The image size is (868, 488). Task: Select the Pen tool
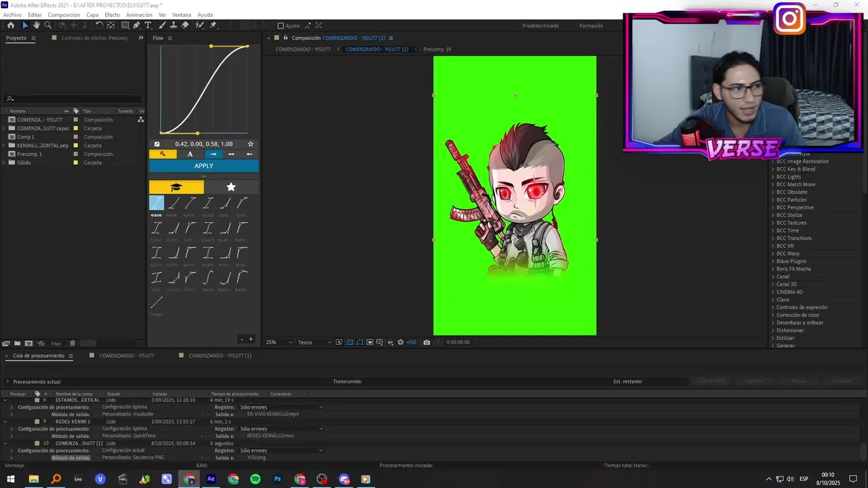click(x=136, y=25)
